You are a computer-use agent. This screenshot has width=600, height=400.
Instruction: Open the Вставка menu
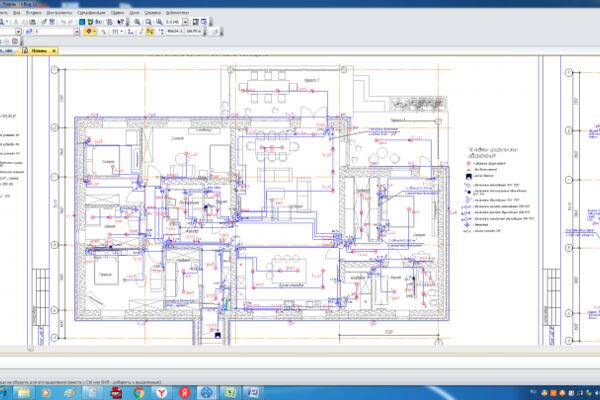click(x=33, y=13)
